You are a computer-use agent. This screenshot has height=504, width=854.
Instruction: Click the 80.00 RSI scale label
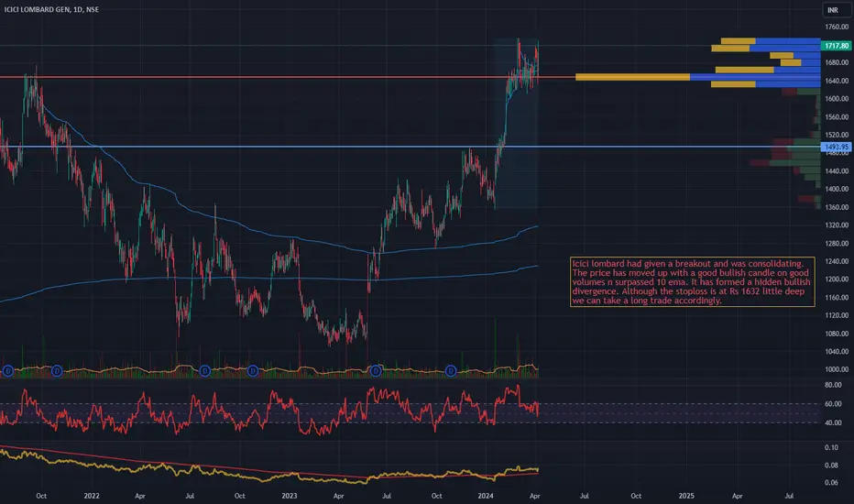coord(833,385)
